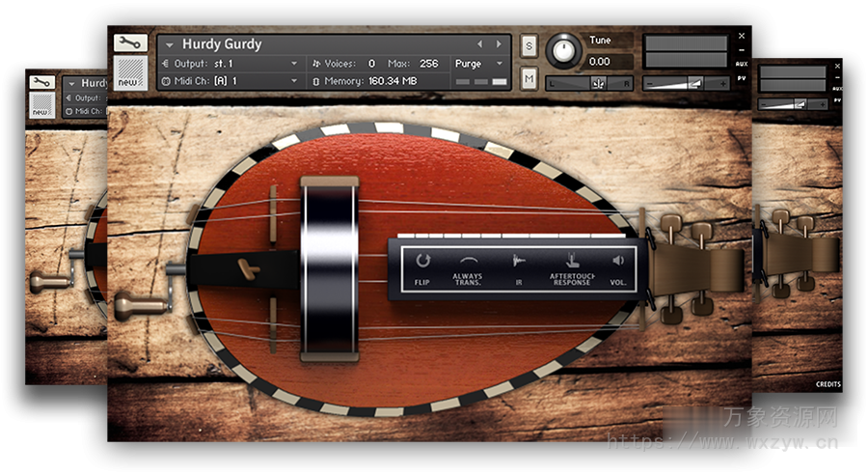Open Midi Ch row in back-left window
This screenshot has width=868, height=475.
86,111
